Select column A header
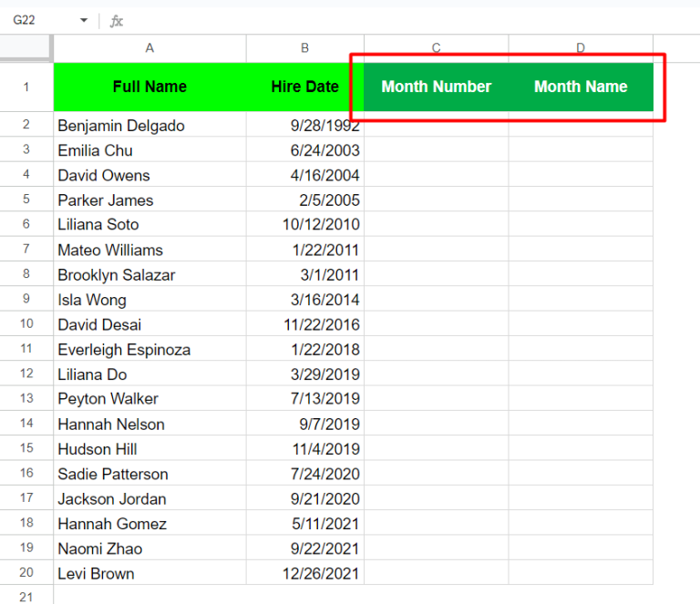 point(149,48)
